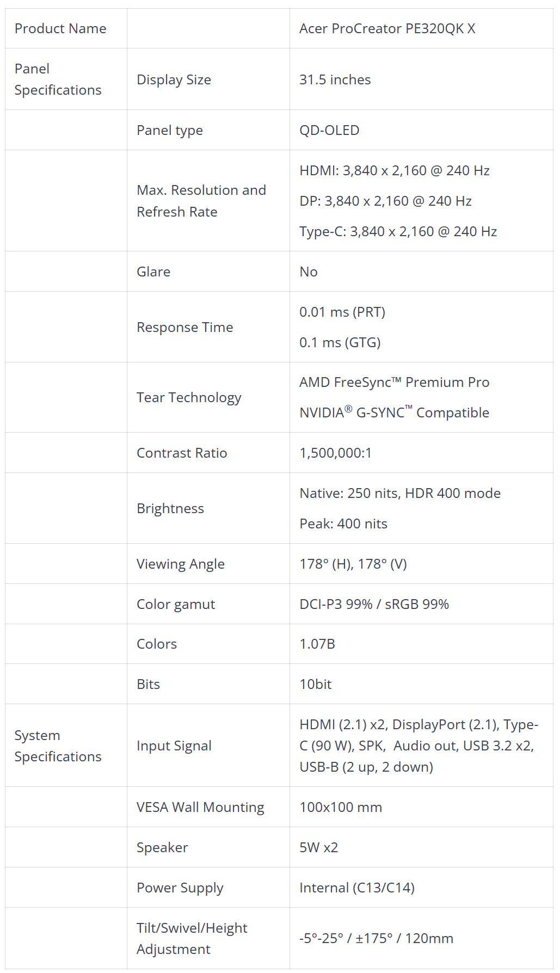Click the 31.5 inches value

(x=335, y=79)
